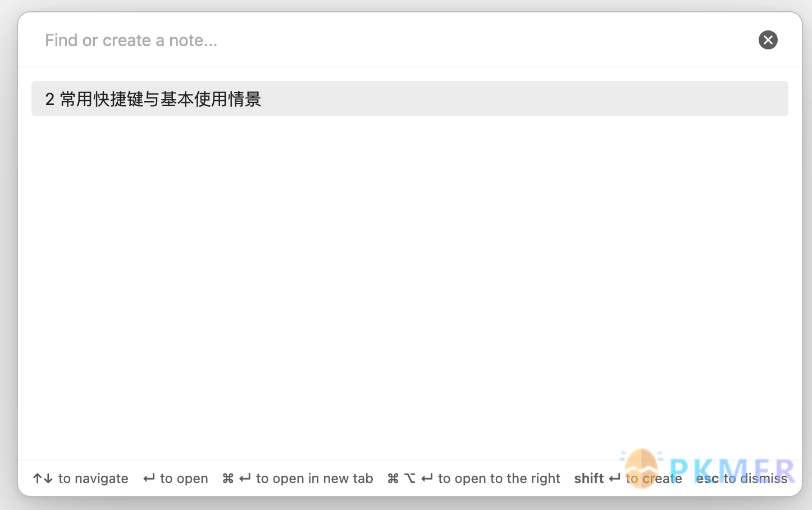Click the 'Find or create a note...' search field

[393, 40]
